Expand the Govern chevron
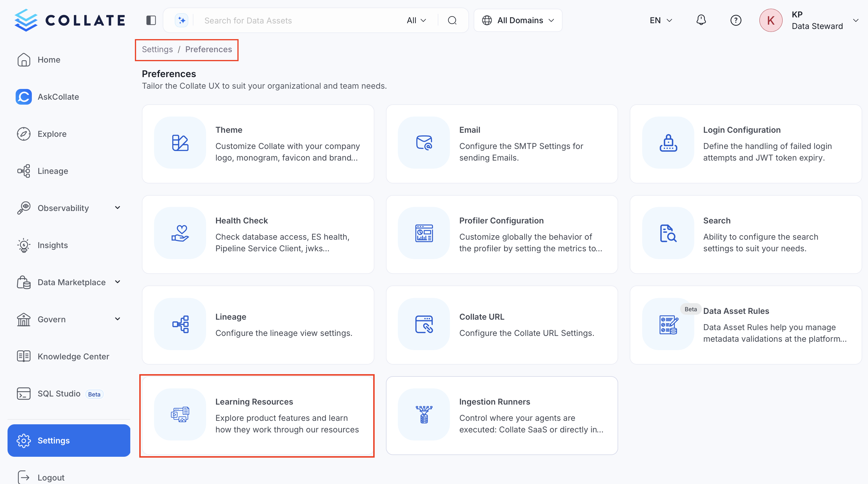This screenshot has height=484, width=868. 117,319
